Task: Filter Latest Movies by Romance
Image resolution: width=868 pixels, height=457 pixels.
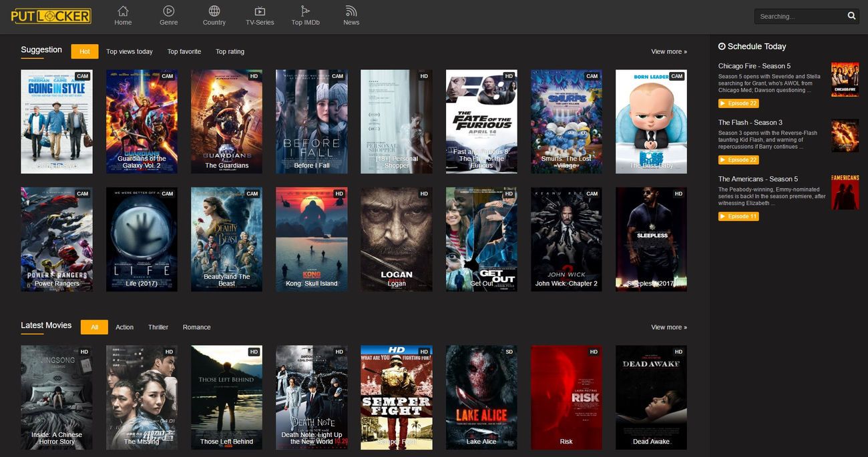Action: 197,327
